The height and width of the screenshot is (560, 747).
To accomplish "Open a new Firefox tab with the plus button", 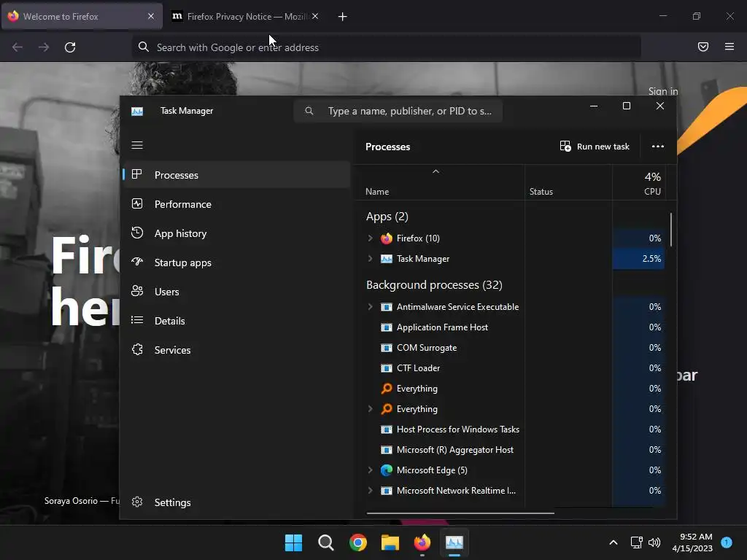I will click(x=343, y=17).
